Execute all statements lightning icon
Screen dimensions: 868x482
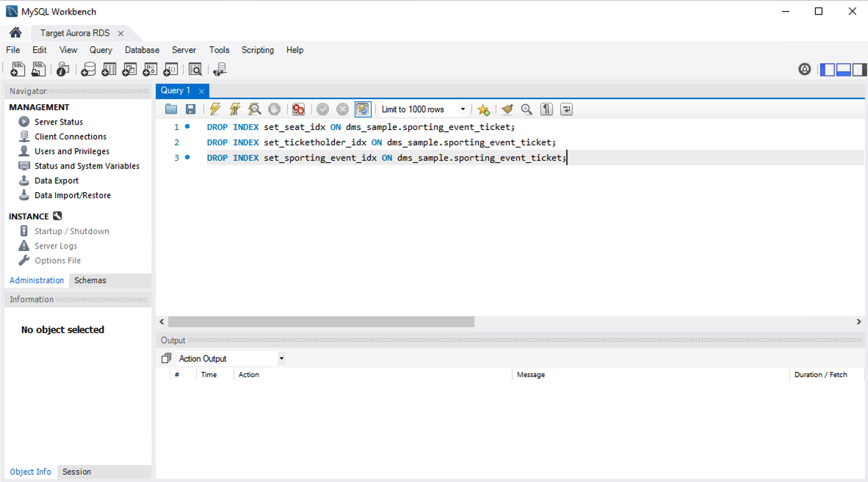coord(214,109)
